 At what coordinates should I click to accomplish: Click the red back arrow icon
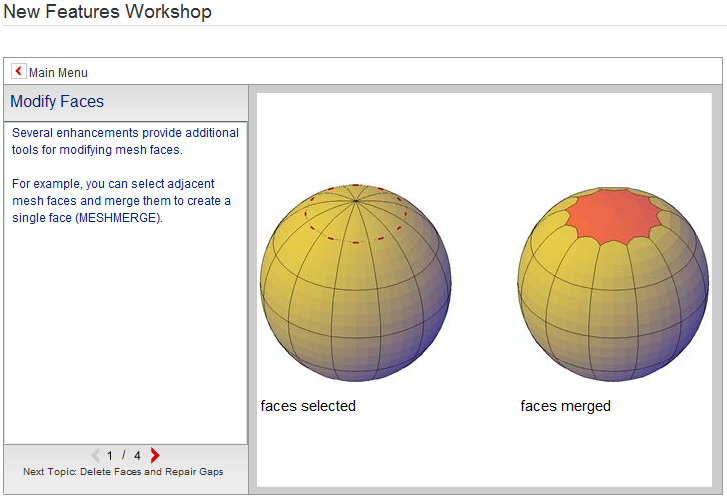pos(19,71)
